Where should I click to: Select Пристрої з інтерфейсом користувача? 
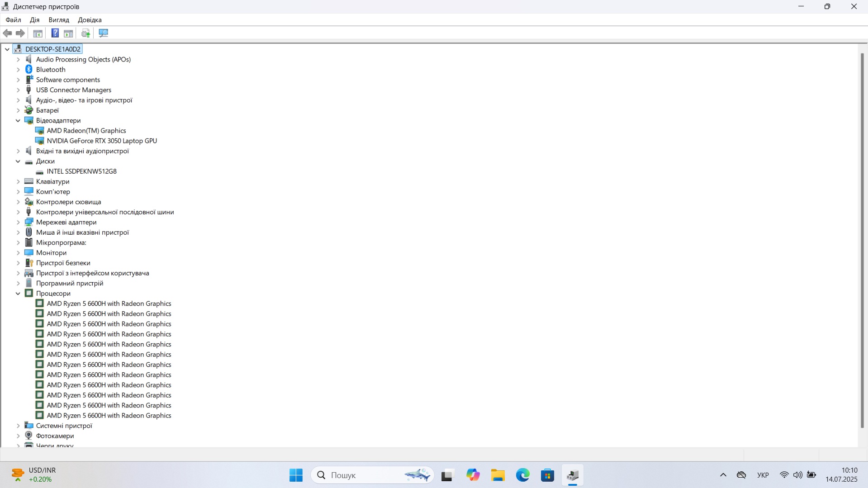[92, 273]
